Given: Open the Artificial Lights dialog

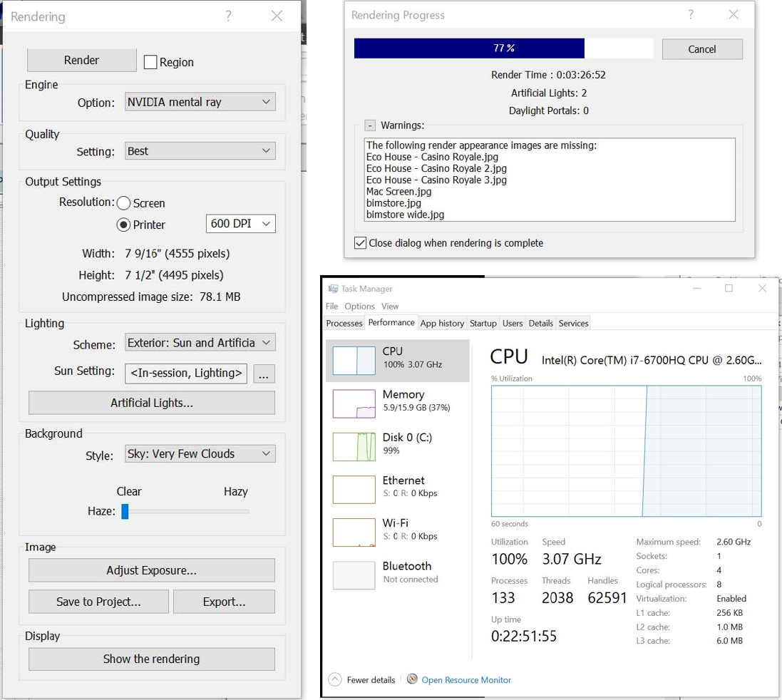Looking at the screenshot, I should [152, 403].
